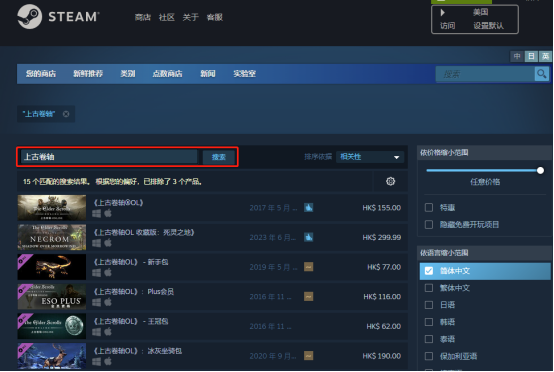Remove the "上古卷轴" search tag
Image resolution: width=554 pixels, height=372 pixels.
coord(66,114)
